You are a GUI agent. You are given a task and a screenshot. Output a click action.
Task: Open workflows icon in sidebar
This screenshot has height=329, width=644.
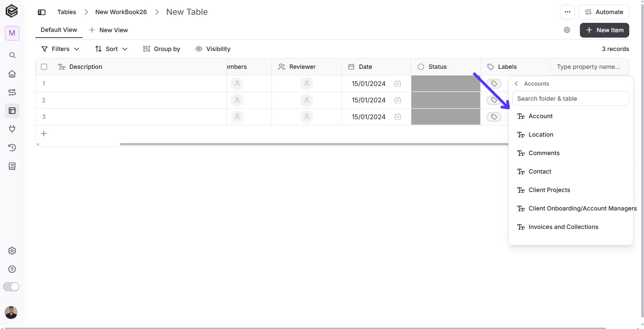point(12,92)
